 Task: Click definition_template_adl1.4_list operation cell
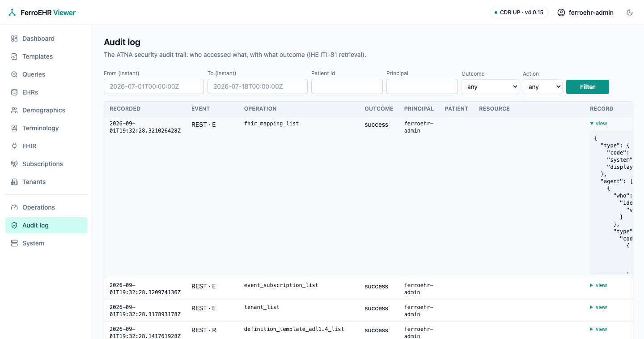click(x=294, y=329)
